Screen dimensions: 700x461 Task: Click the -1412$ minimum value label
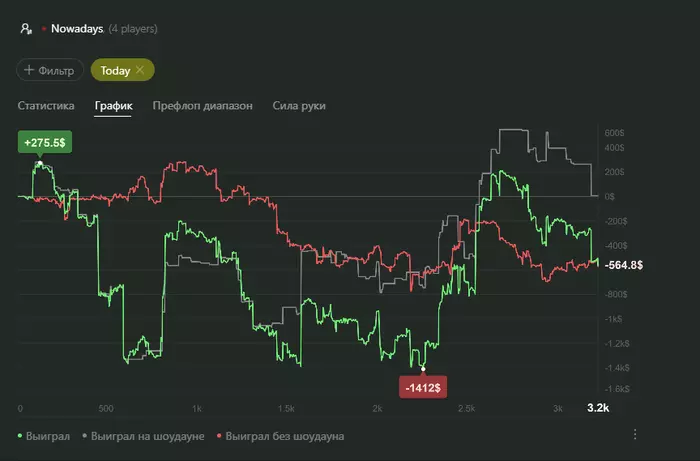pos(423,386)
